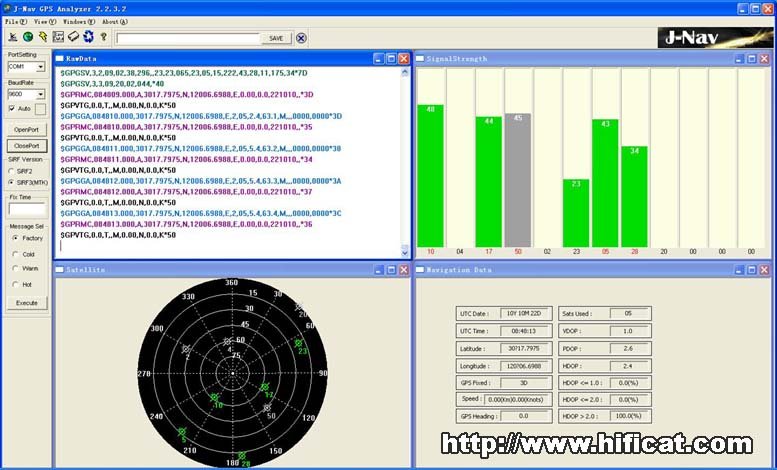Click the circled X icon beside SAVE

click(x=301, y=38)
